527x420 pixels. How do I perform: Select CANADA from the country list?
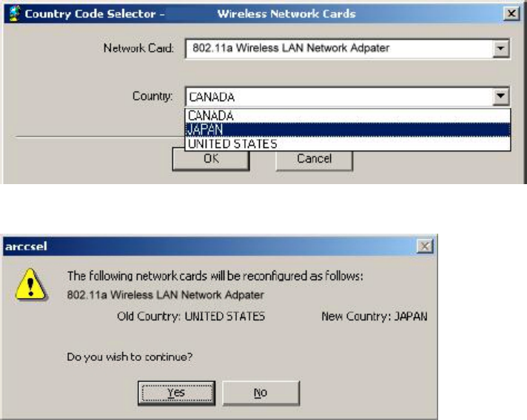coord(348,116)
